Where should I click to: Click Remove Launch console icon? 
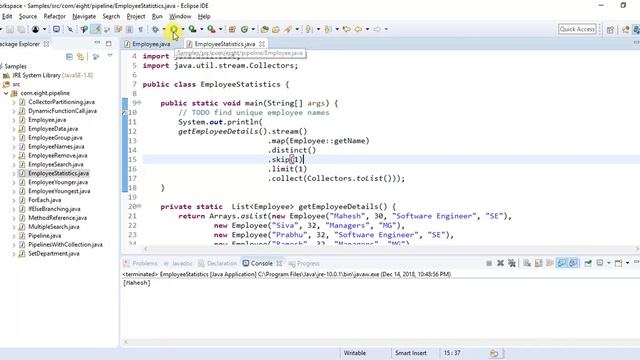point(500,263)
